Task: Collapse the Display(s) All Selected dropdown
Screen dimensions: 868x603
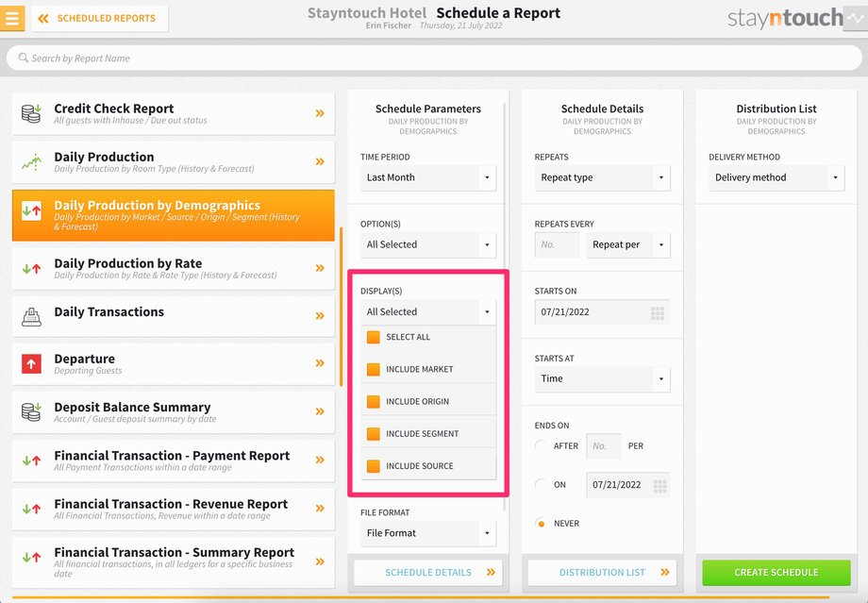Action: pyautogui.click(x=428, y=312)
